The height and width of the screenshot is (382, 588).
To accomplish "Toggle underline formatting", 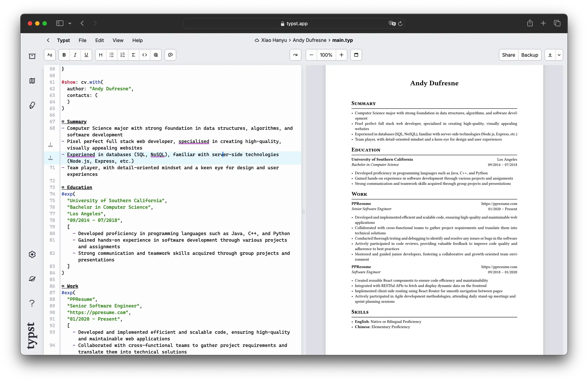I will point(86,55).
